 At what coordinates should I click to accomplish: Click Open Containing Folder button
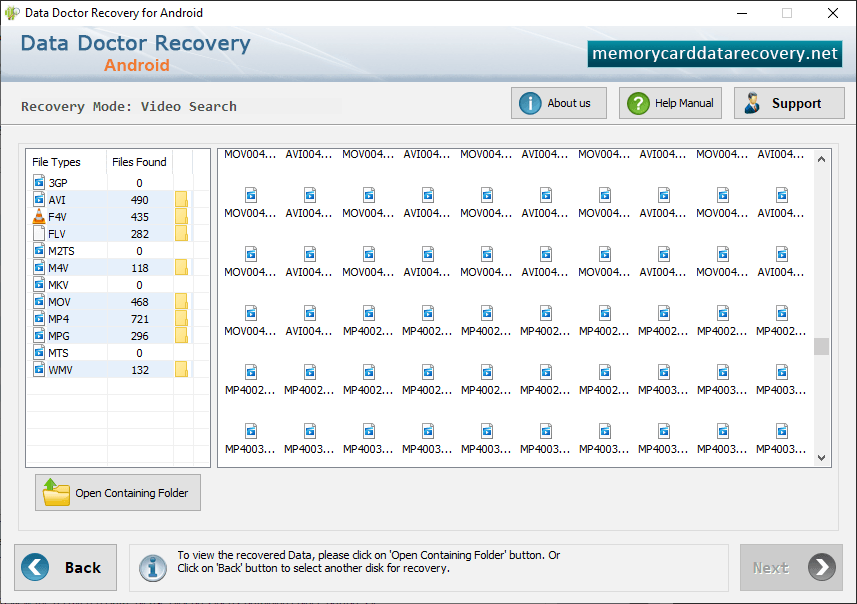coord(118,492)
